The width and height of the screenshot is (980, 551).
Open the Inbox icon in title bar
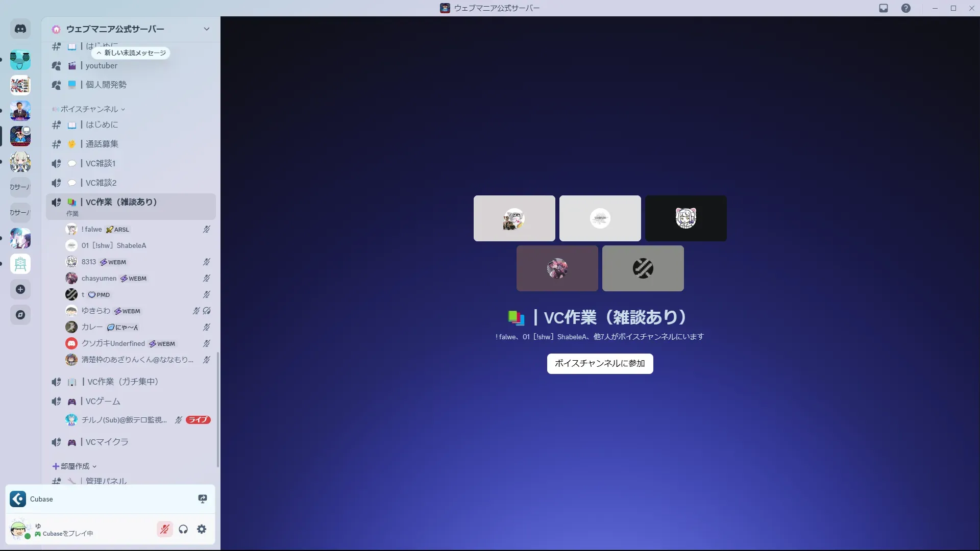(x=884, y=8)
